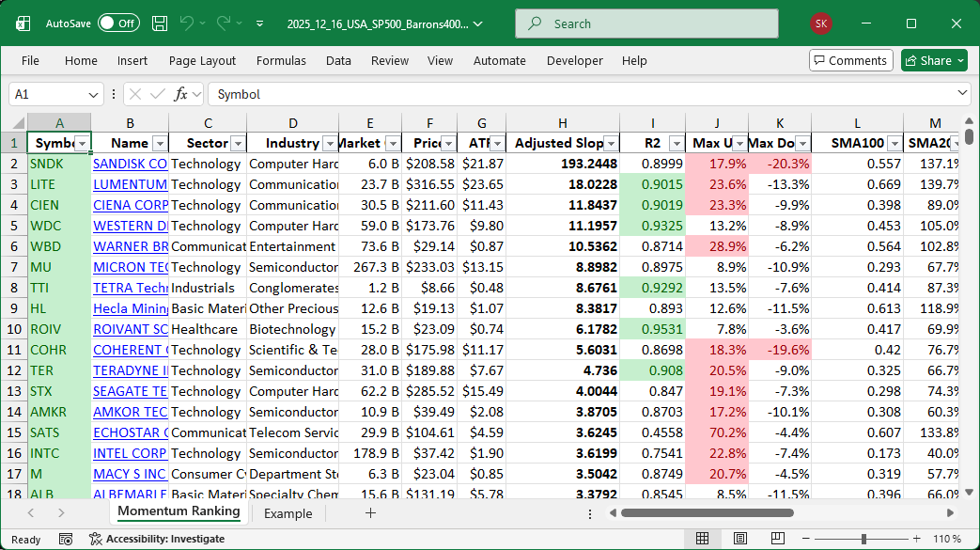Click the macro recording status bar icon
The image size is (980, 550).
pyautogui.click(x=66, y=539)
